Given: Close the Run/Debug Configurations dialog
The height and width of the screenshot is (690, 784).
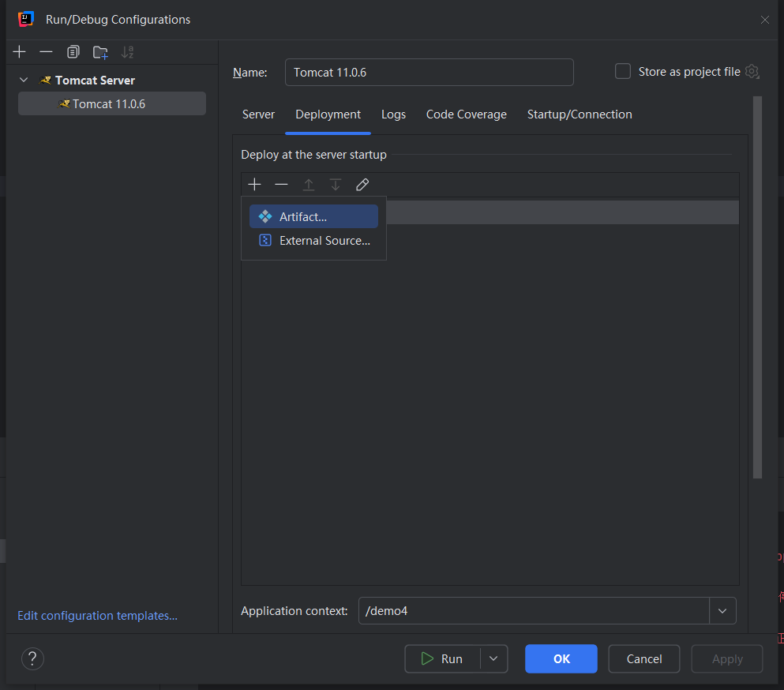Looking at the screenshot, I should (x=764, y=20).
